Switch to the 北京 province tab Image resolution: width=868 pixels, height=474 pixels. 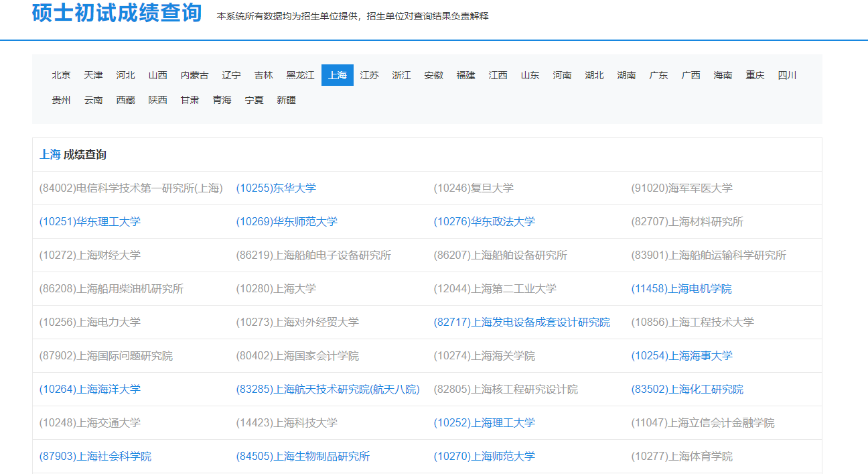61,75
